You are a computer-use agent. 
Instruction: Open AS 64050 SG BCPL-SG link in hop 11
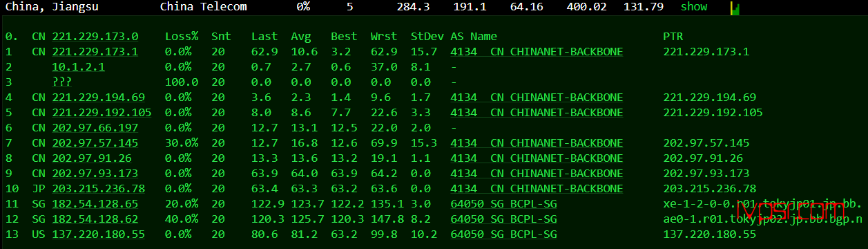(x=503, y=203)
